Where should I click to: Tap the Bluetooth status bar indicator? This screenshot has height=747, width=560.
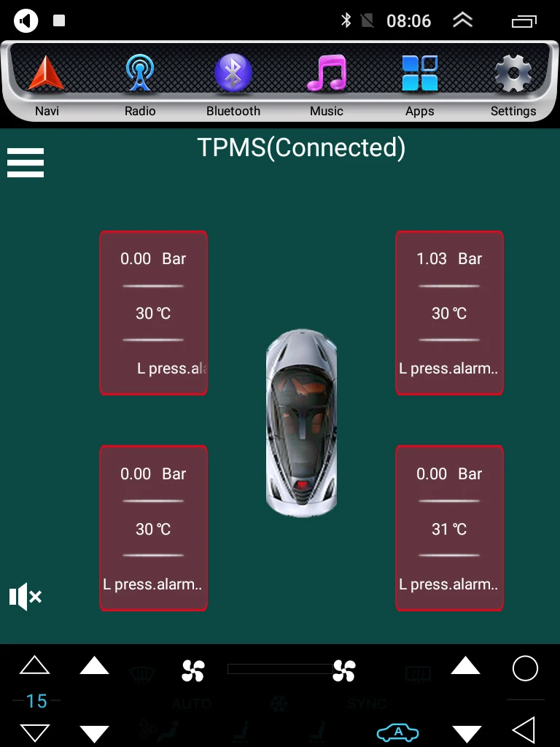point(346,20)
